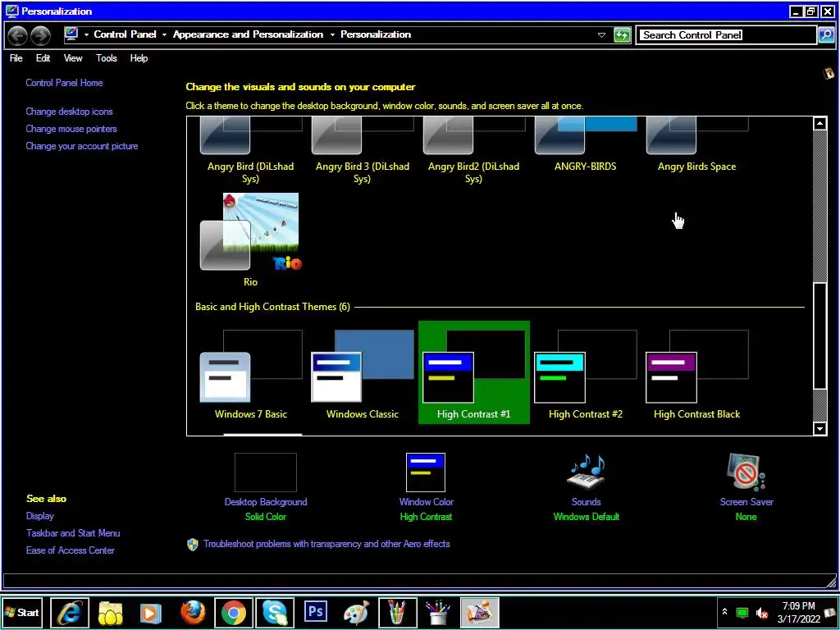
Task: Click the Forward navigation arrow
Action: coord(41,35)
